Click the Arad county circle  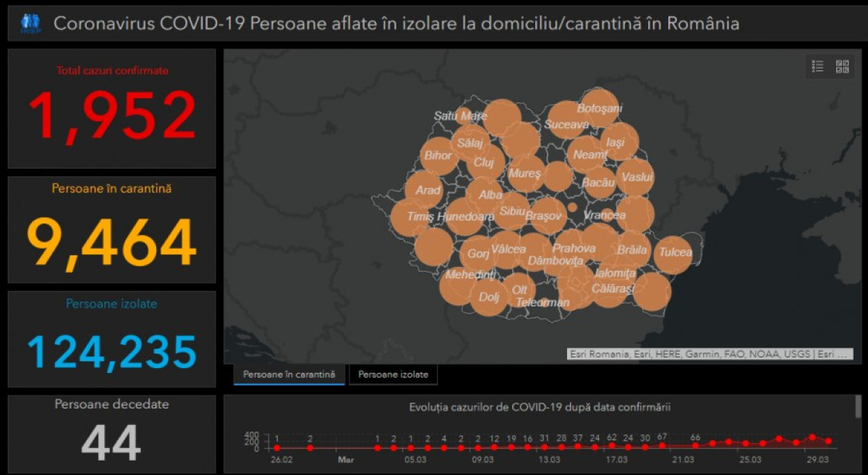click(425, 190)
